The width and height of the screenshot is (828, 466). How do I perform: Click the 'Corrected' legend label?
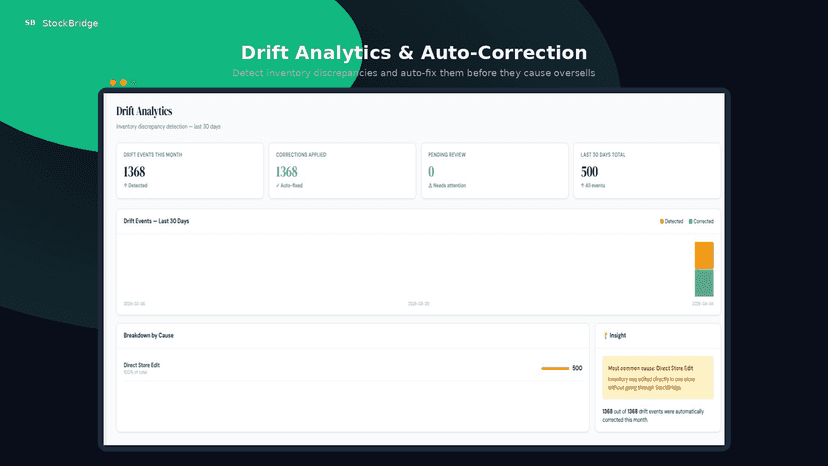click(x=703, y=221)
